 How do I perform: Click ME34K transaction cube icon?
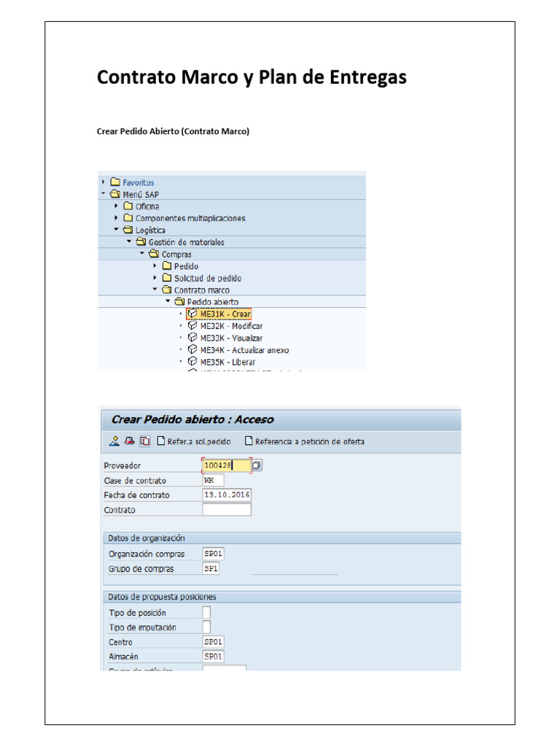tap(192, 349)
